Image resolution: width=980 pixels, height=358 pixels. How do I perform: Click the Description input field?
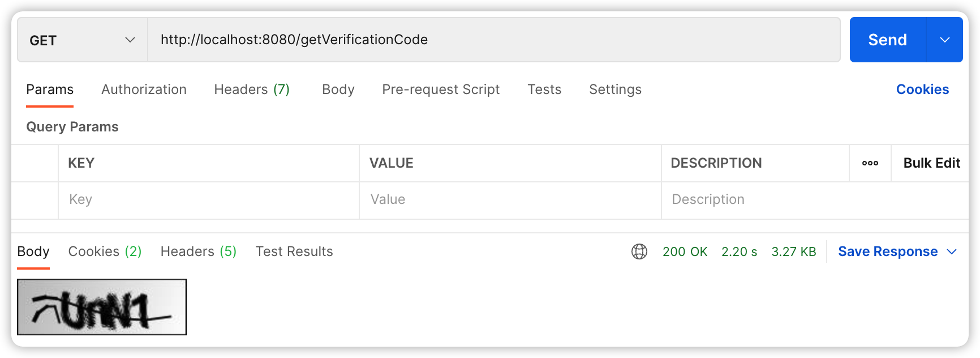tap(815, 200)
